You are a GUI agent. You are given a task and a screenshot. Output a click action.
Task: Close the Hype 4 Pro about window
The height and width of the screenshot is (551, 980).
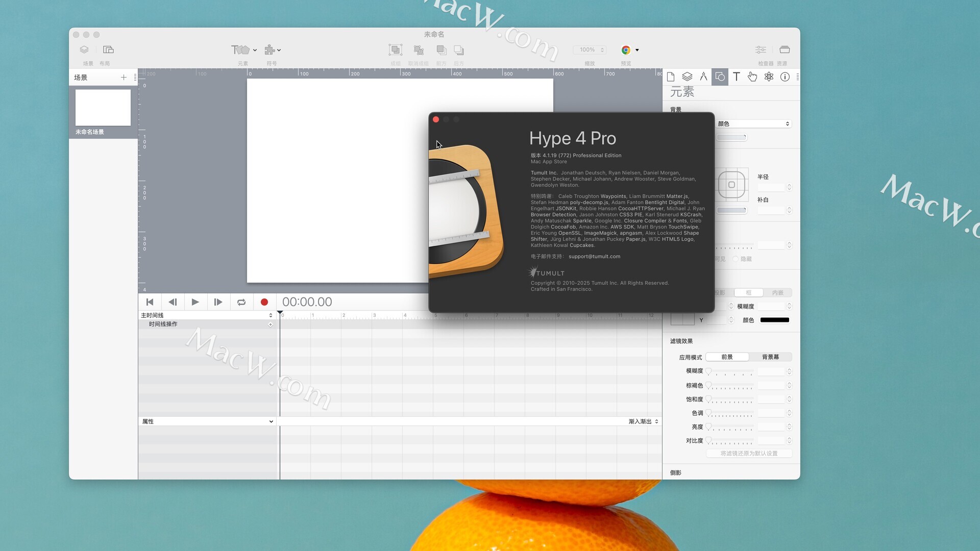pyautogui.click(x=436, y=119)
